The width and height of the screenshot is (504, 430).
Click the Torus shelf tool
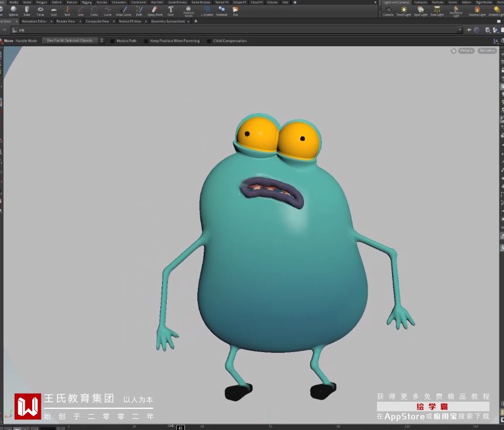(40, 11)
